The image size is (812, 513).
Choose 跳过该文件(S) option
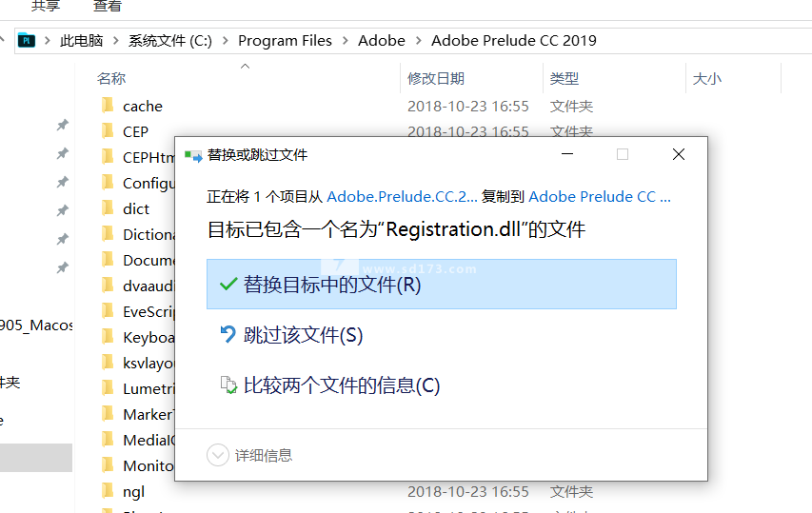coord(303,335)
